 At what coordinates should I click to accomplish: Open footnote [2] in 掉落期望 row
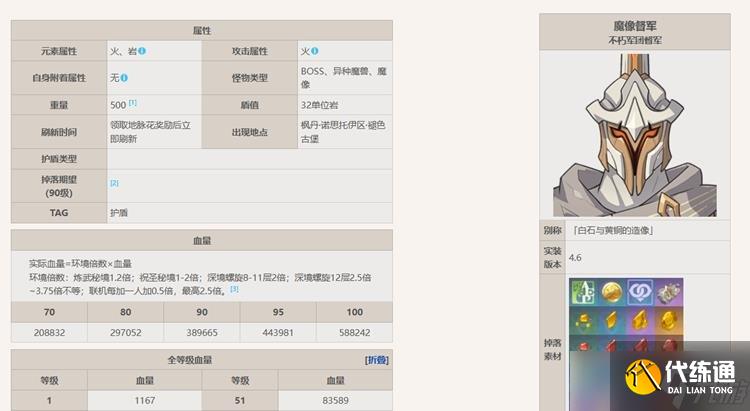[x=114, y=183]
